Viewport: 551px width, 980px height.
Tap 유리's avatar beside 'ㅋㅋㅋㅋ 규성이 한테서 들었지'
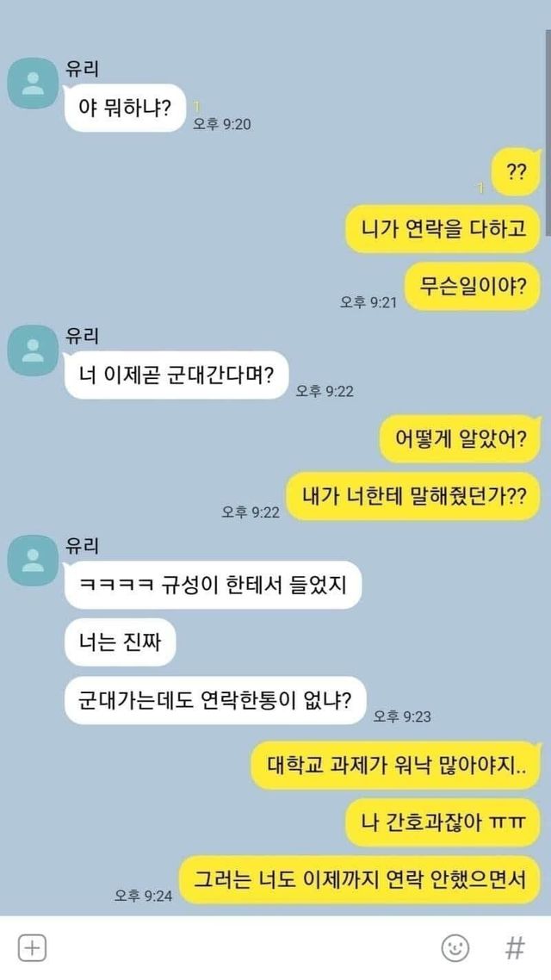[x=33, y=560]
